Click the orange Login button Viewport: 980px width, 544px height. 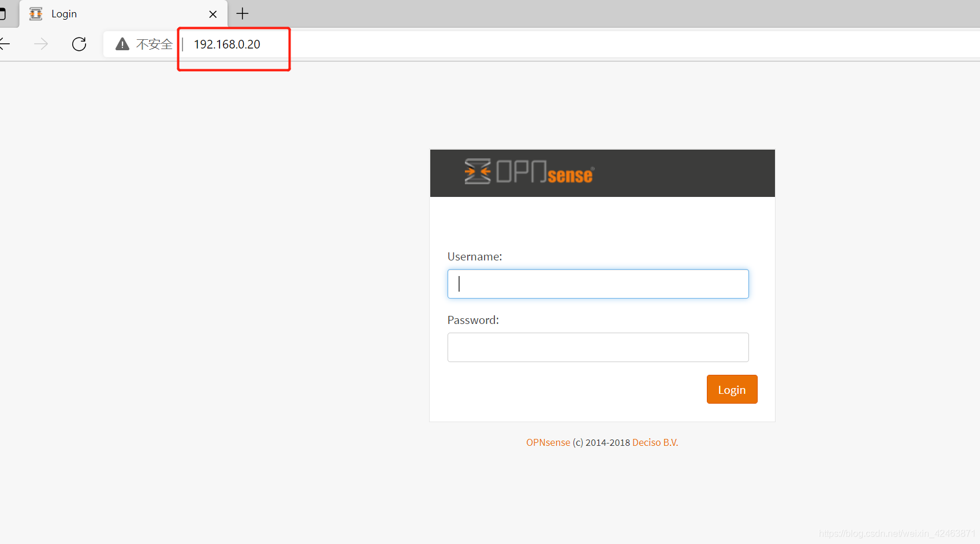[x=732, y=389]
